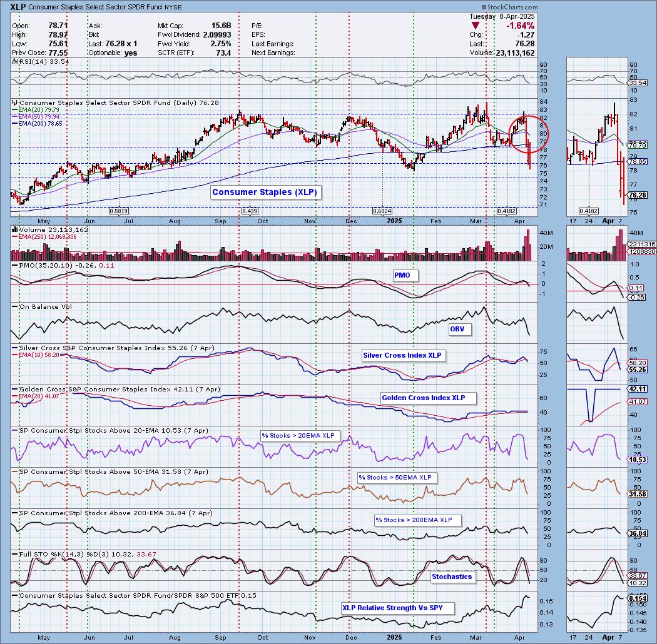
Task: Click the 0.154 relative strength tag
Action: tap(638, 598)
